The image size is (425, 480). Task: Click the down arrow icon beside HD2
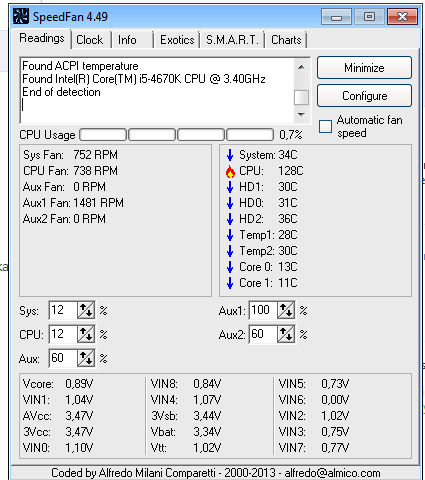tap(230, 219)
